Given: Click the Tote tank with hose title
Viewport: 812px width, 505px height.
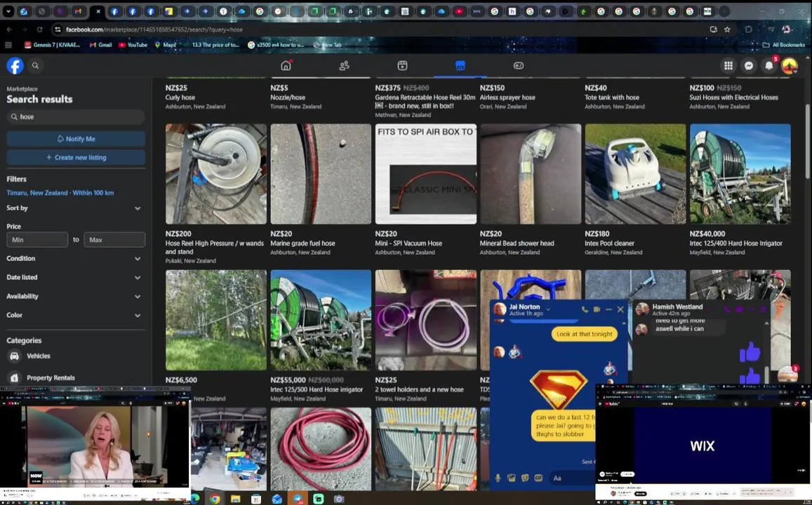Looking at the screenshot, I should coord(611,97).
